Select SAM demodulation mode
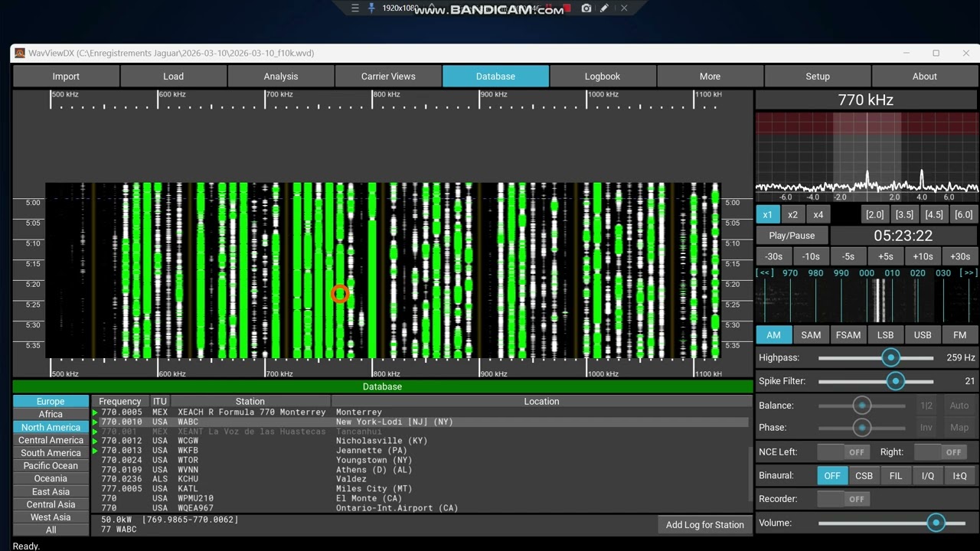This screenshot has width=980, height=551. [x=811, y=335]
